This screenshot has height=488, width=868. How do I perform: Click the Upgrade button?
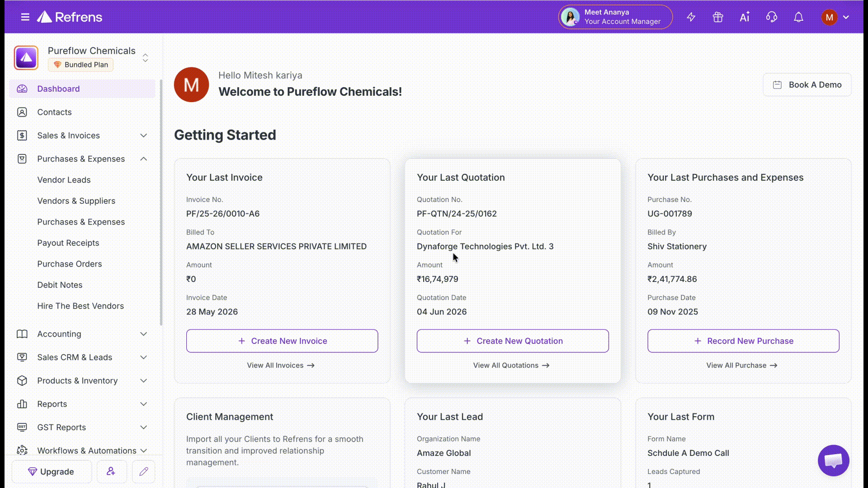click(x=52, y=471)
